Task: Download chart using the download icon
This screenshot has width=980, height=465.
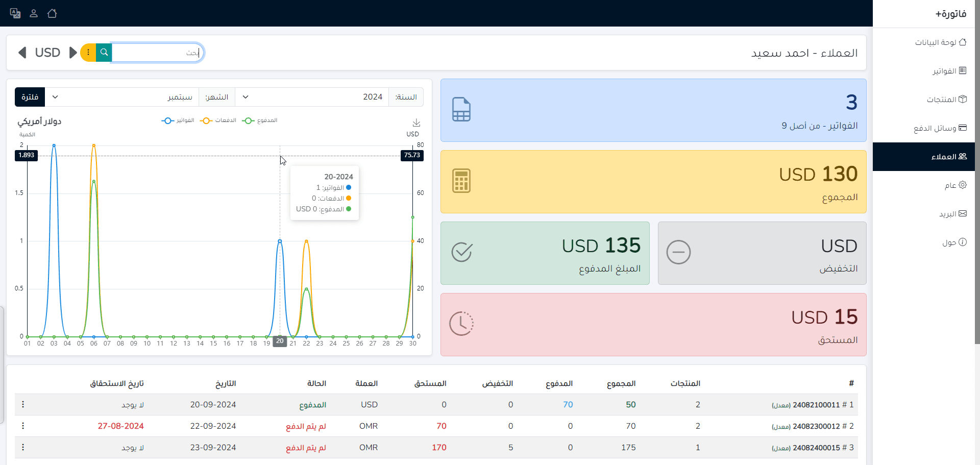Action: pyautogui.click(x=416, y=123)
